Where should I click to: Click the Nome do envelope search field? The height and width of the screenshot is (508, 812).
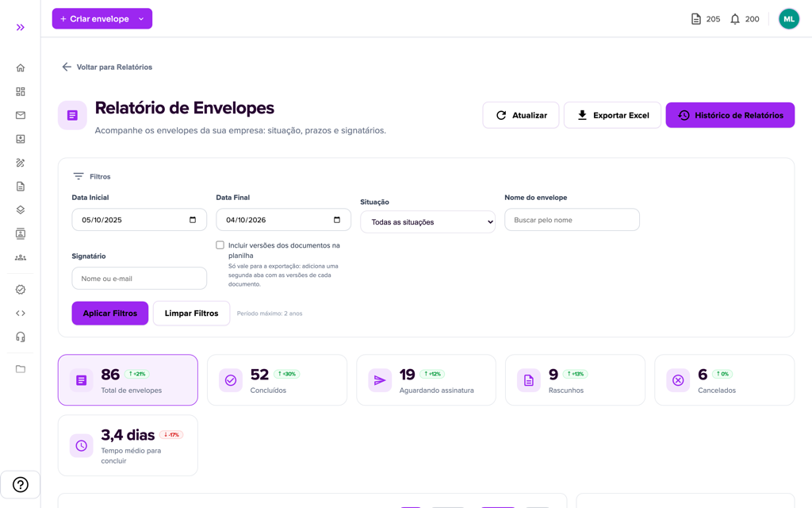pyautogui.click(x=572, y=220)
